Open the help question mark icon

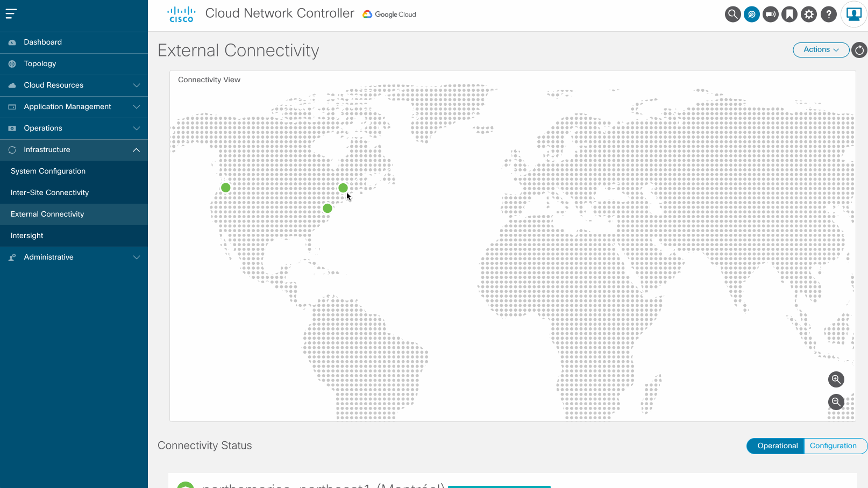[829, 15]
